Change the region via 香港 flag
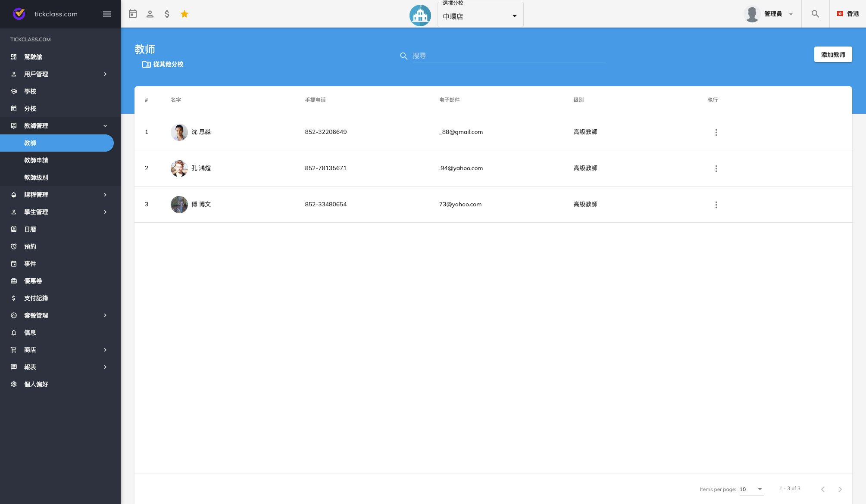 pyautogui.click(x=848, y=14)
